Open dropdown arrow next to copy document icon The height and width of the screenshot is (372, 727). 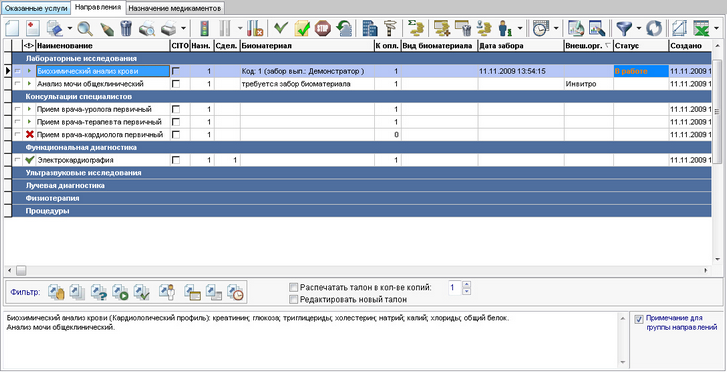(70, 29)
